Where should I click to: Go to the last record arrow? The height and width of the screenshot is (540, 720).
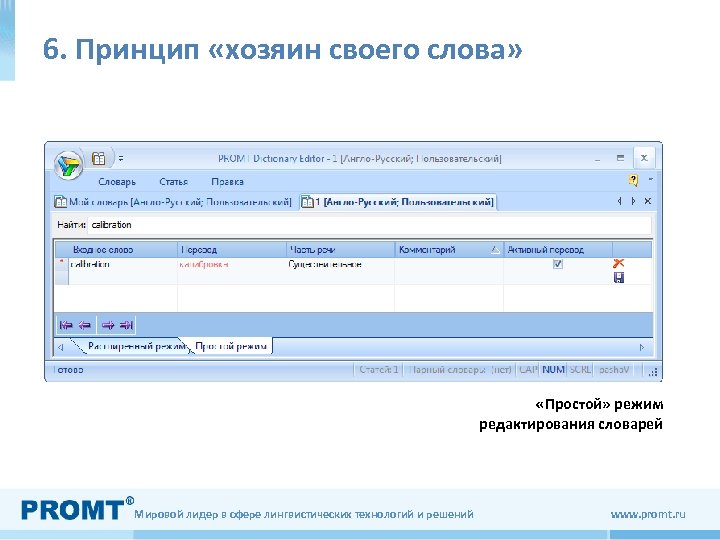[x=126, y=325]
